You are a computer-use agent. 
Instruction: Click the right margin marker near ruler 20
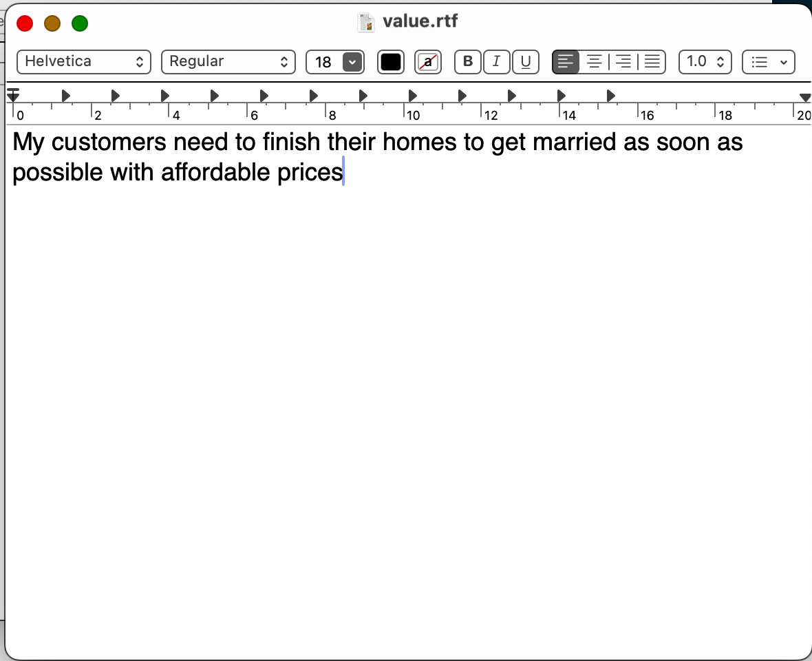point(804,97)
